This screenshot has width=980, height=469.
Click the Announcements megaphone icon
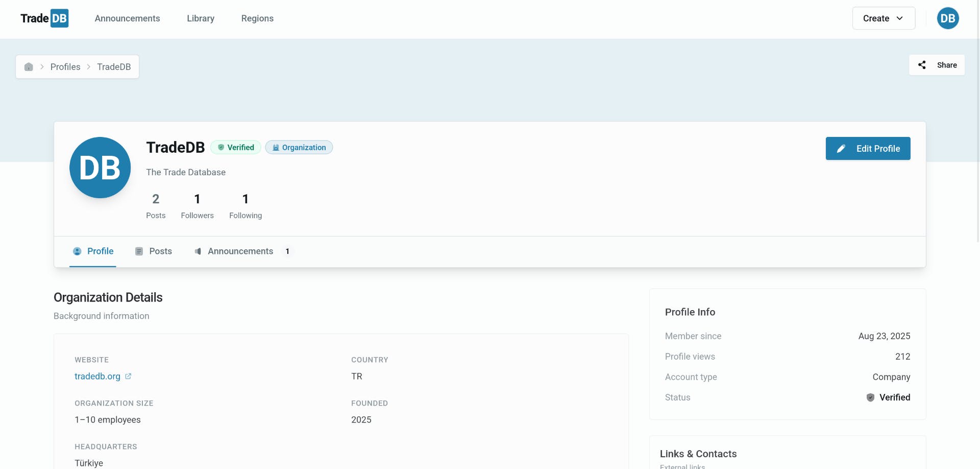pos(198,251)
